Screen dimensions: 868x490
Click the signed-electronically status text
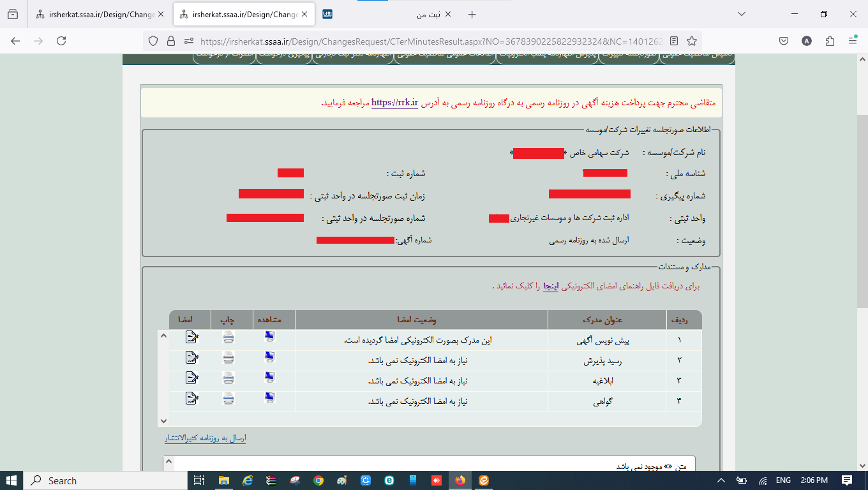(x=418, y=340)
